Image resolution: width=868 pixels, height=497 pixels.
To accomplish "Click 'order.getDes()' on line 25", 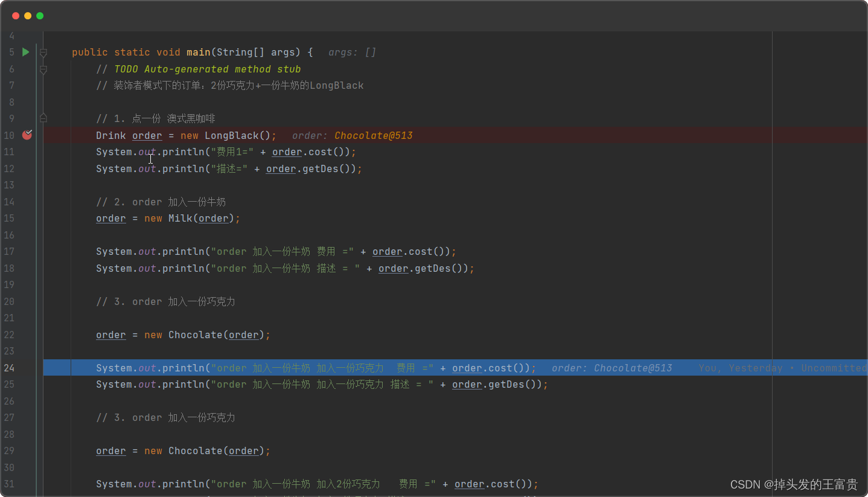I will [x=497, y=385].
